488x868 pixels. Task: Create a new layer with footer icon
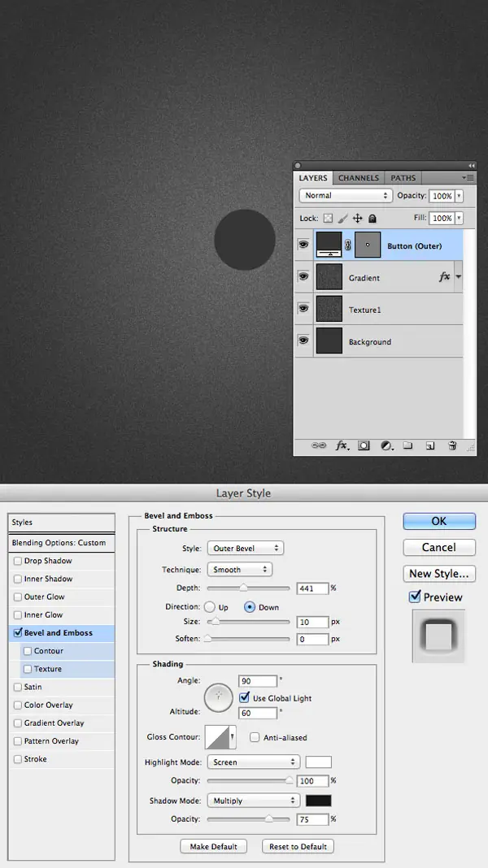[x=430, y=445]
